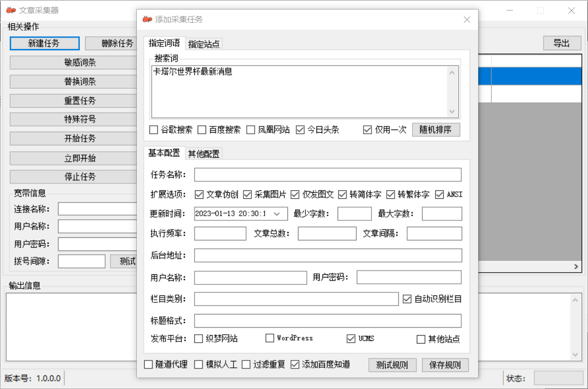Click the 文章总数 input field

[x=327, y=233]
